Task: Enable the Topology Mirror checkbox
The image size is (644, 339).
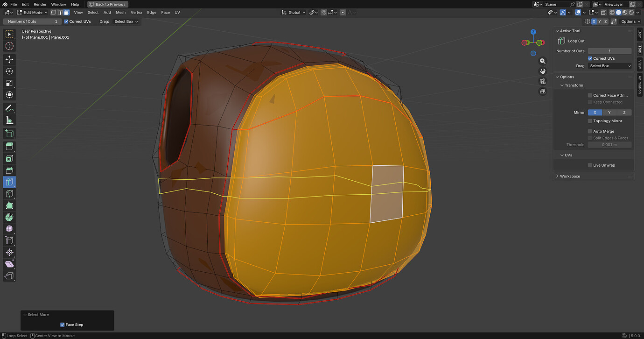Action: tap(590, 121)
